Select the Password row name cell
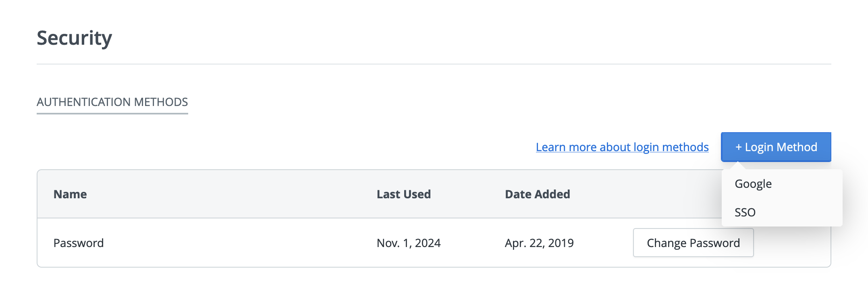The height and width of the screenshot is (295, 868). coord(79,243)
